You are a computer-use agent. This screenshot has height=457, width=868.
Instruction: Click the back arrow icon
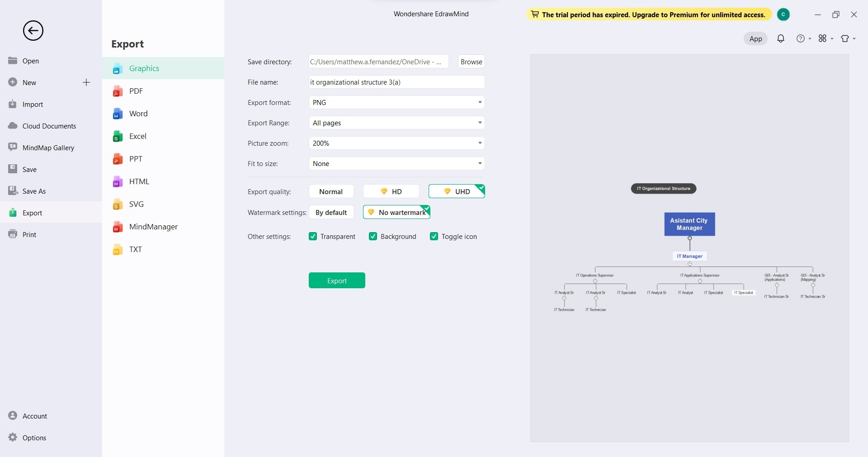point(33,31)
